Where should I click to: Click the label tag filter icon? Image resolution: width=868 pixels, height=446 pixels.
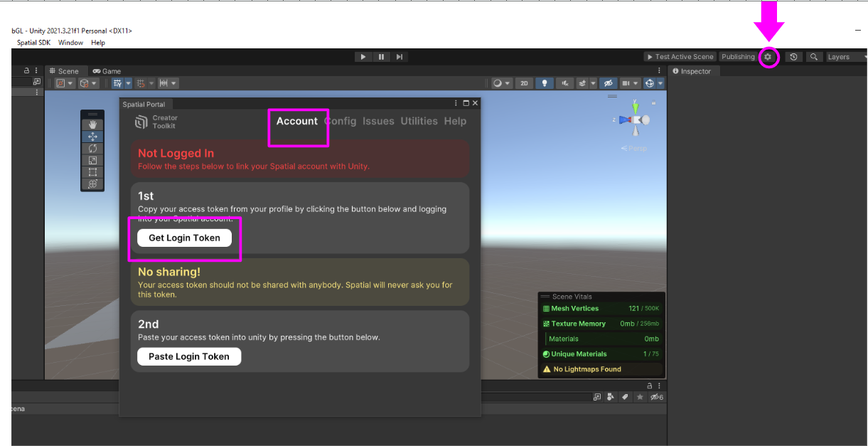point(625,397)
